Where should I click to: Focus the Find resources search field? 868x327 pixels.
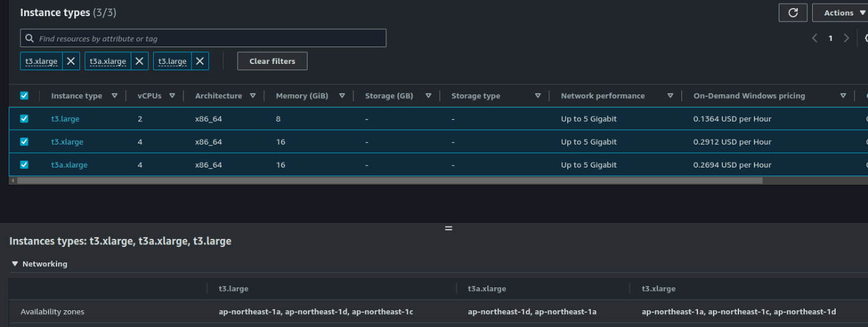pyautogui.click(x=203, y=38)
